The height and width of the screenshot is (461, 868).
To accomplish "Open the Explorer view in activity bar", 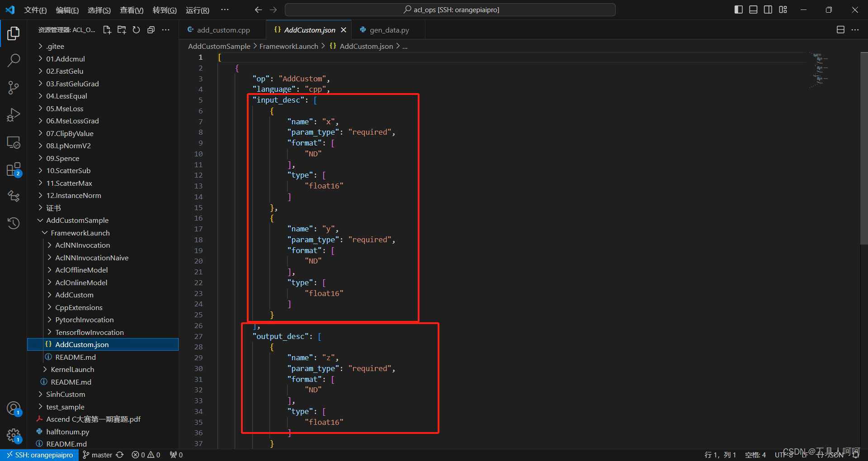I will pos(14,33).
